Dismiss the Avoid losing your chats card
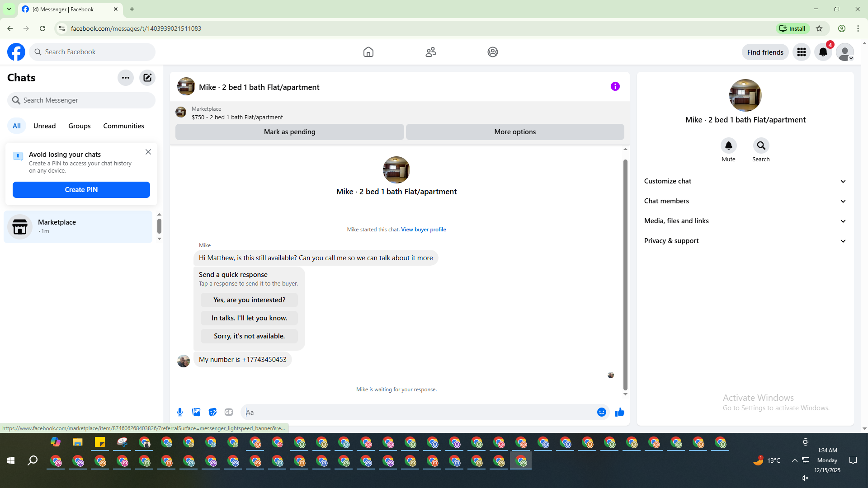868x488 pixels. point(148,152)
